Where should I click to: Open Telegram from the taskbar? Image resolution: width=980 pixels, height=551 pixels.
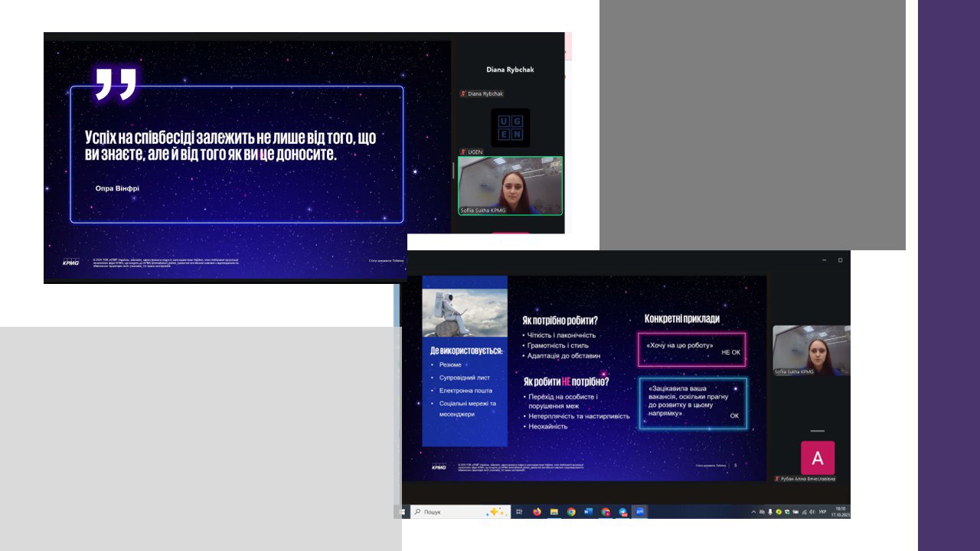(x=622, y=511)
